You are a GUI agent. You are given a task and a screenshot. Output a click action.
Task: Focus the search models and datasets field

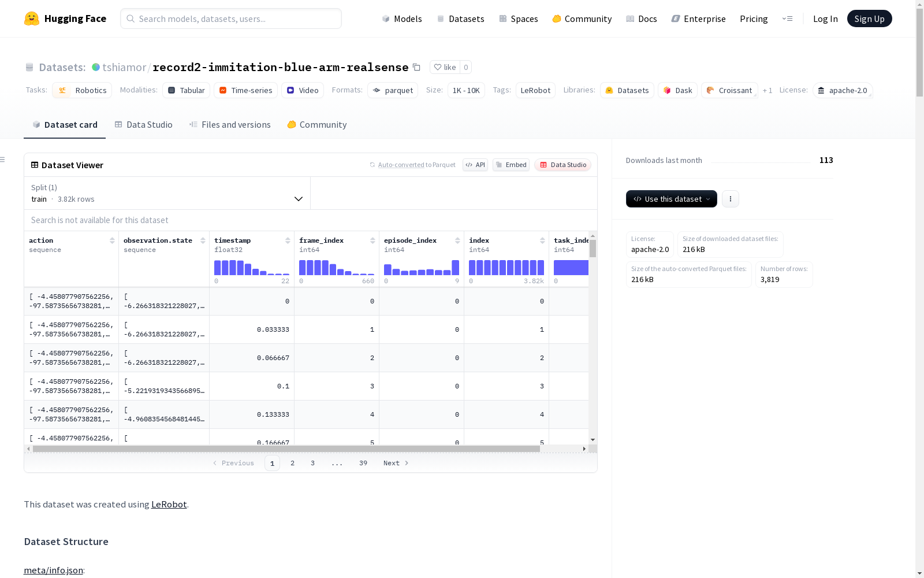pos(231,18)
